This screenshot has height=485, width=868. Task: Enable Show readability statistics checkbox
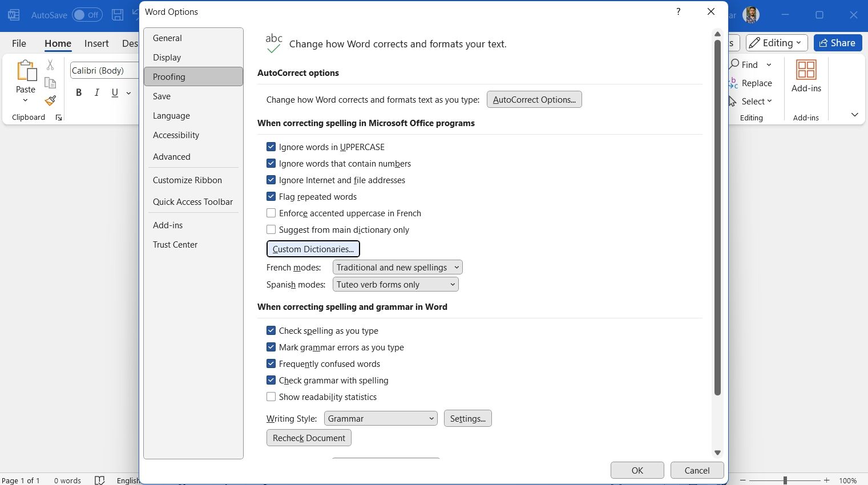click(271, 397)
